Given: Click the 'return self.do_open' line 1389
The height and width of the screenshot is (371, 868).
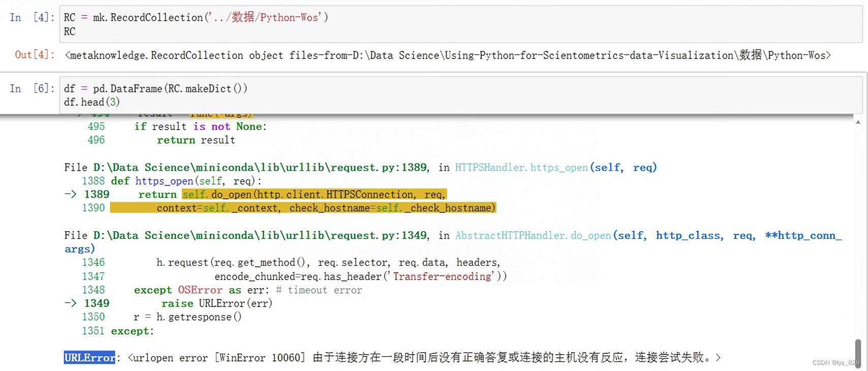Looking at the screenshot, I should [292, 194].
